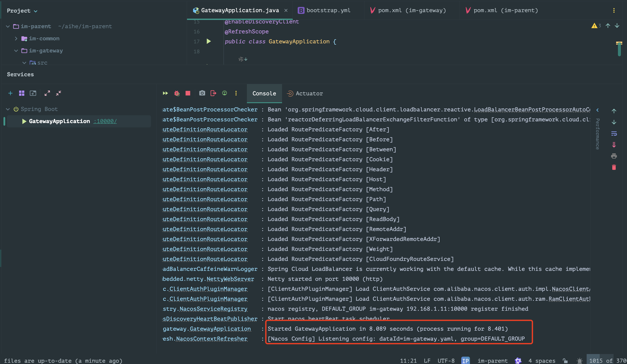Click the locator link beside [CloudFoundryRouteService]
627x364 pixels.
[205, 259]
